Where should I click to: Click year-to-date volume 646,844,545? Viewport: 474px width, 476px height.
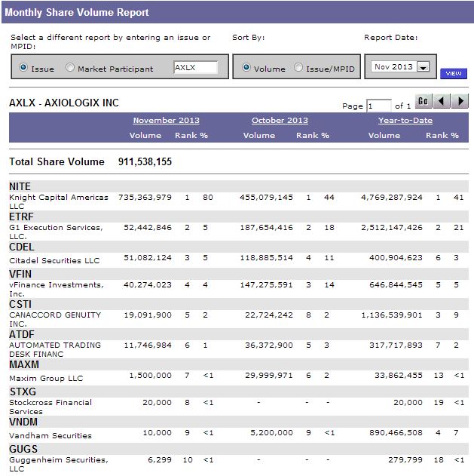396,284
